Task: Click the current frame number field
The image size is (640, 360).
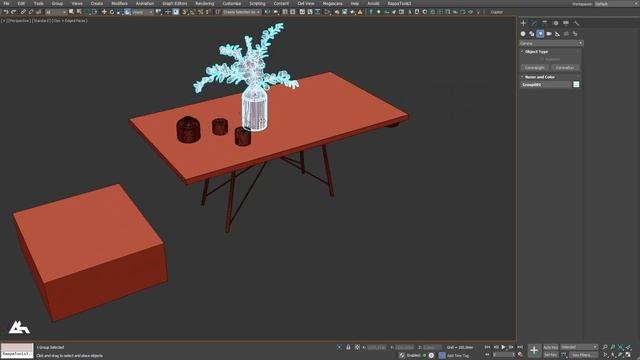Action: [504, 355]
